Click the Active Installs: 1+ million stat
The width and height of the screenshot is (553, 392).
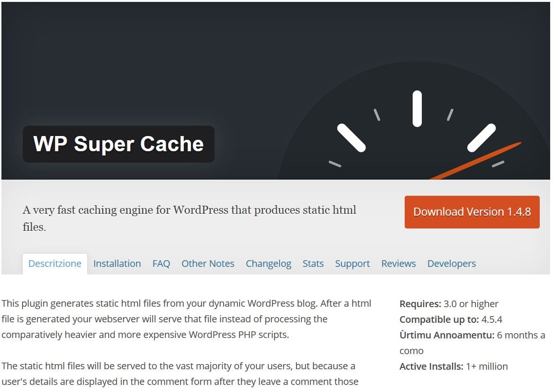pos(453,366)
